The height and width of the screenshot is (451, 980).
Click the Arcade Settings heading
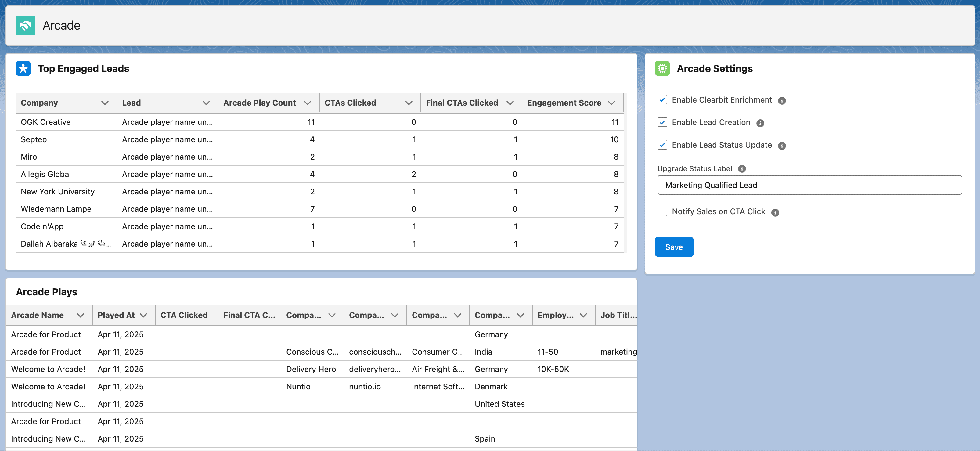coord(715,69)
